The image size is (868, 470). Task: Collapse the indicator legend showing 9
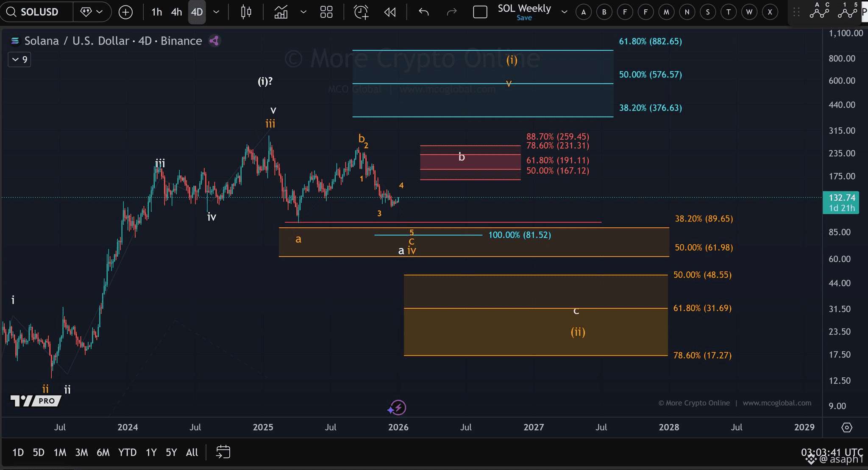point(19,60)
